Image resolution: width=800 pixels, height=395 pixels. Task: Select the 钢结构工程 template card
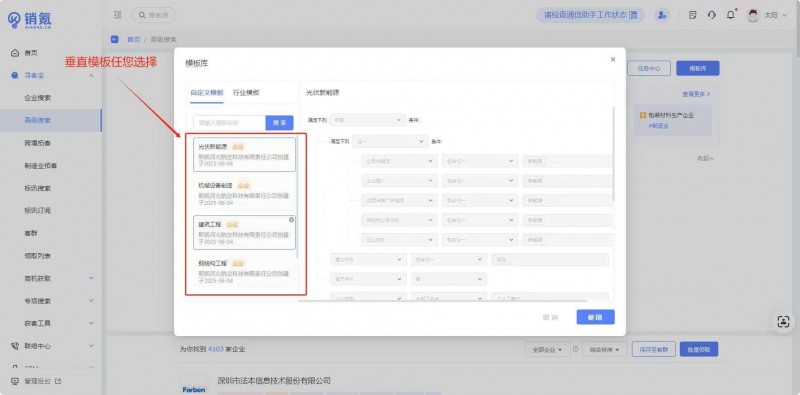click(244, 271)
